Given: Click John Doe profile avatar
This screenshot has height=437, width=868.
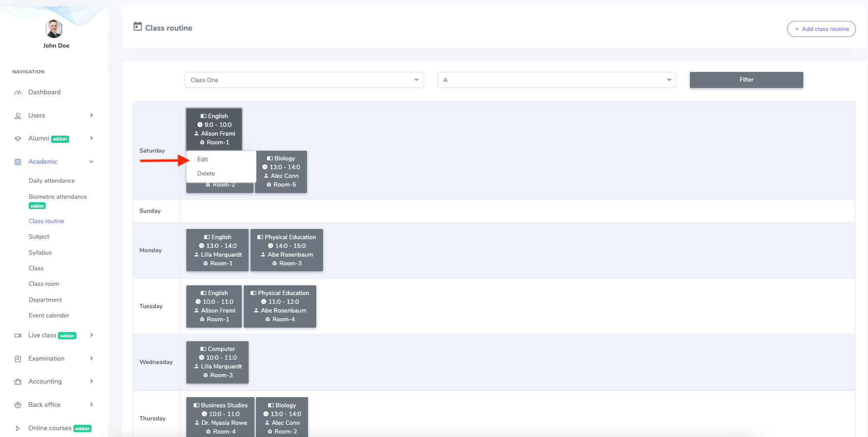Looking at the screenshot, I should [x=54, y=29].
